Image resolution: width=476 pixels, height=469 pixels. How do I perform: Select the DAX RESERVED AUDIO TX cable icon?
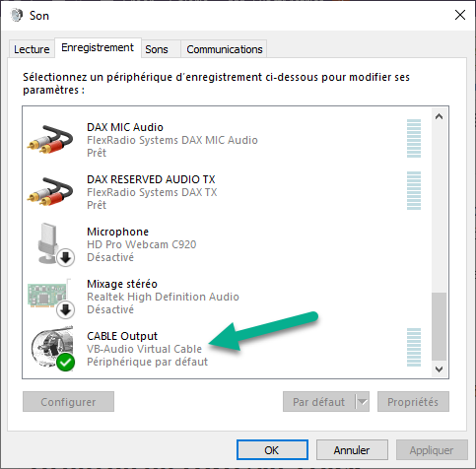pyautogui.click(x=50, y=192)
